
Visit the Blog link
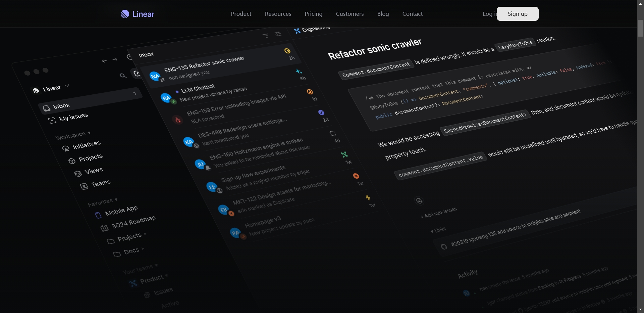tap(383, 14)
